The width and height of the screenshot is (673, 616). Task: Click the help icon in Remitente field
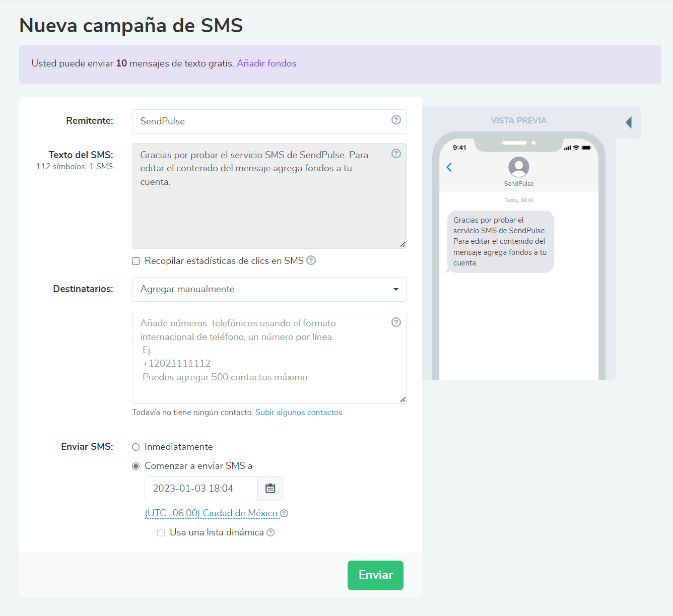396,120
